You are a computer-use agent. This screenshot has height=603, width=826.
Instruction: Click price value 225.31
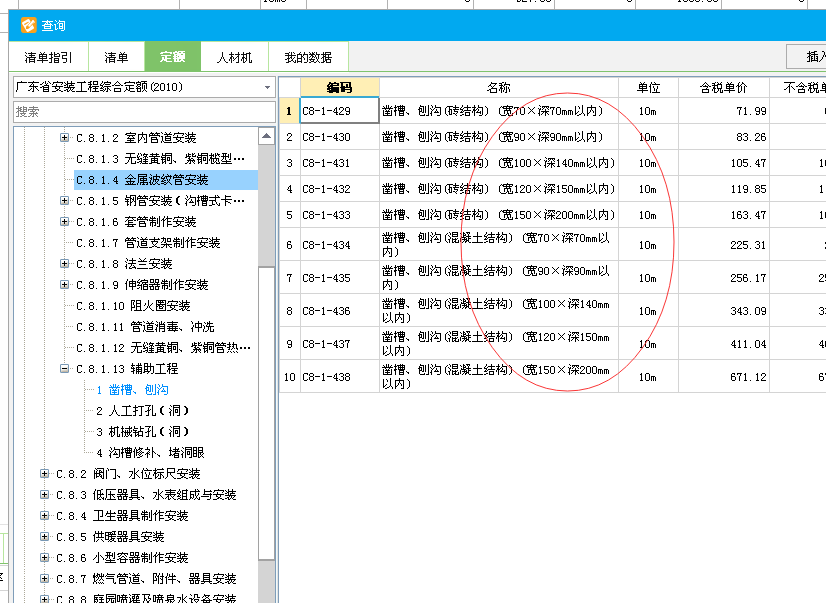(748, 245)
